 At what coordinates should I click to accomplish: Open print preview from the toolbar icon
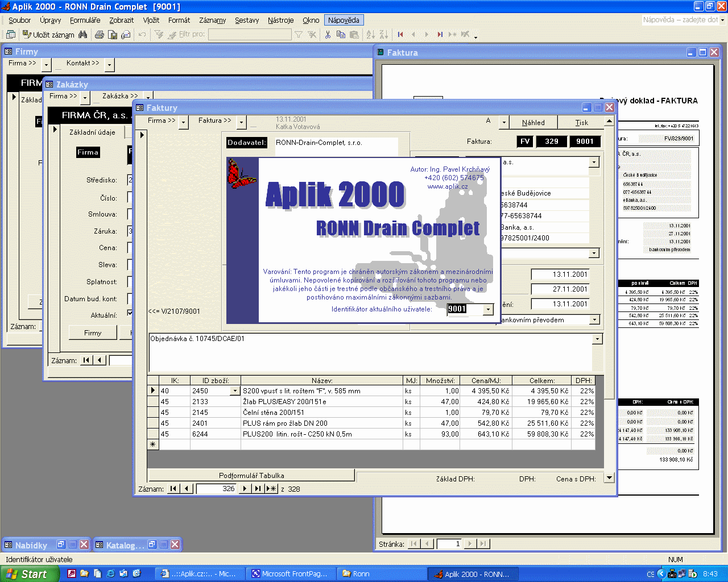click(x=113, y=35)
